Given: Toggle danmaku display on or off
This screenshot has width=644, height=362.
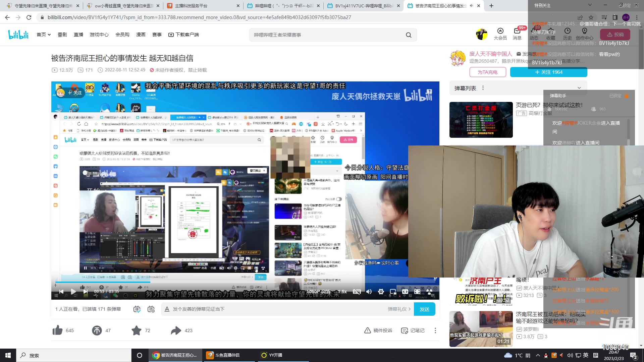Looking at the screenshot, I should 137,309.
